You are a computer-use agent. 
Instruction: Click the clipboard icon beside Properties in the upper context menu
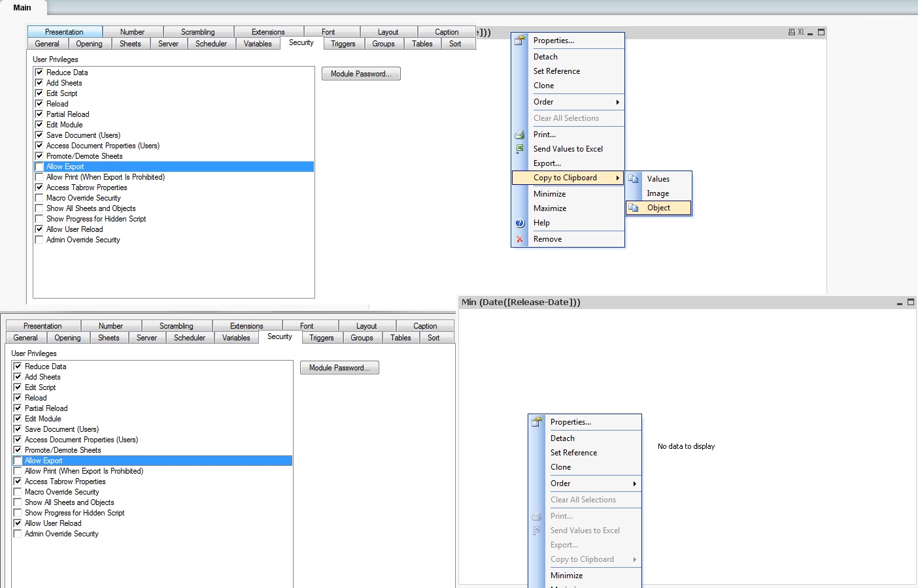[x=520, y=41]
